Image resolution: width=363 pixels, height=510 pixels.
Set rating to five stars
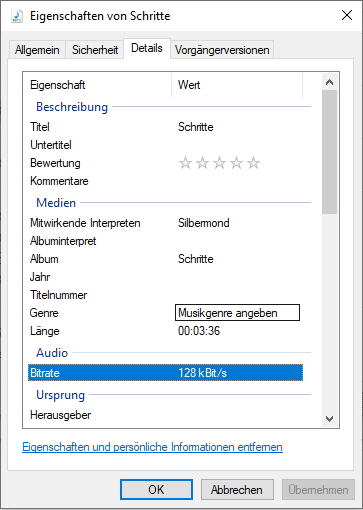click(253, 163)
